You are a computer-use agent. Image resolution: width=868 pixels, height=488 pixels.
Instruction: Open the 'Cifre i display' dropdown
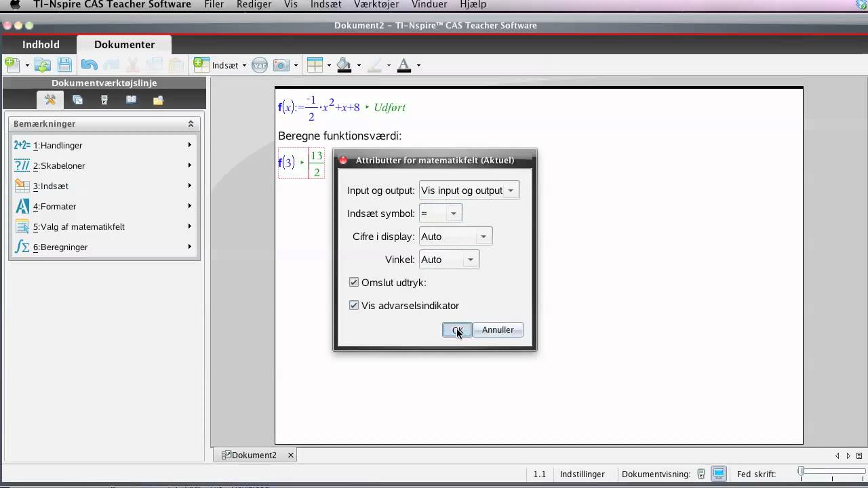(456, 237)
